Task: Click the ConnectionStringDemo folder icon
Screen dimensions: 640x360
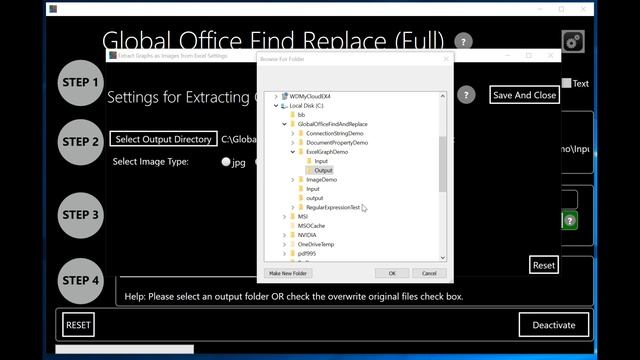Action: (301, 133)
